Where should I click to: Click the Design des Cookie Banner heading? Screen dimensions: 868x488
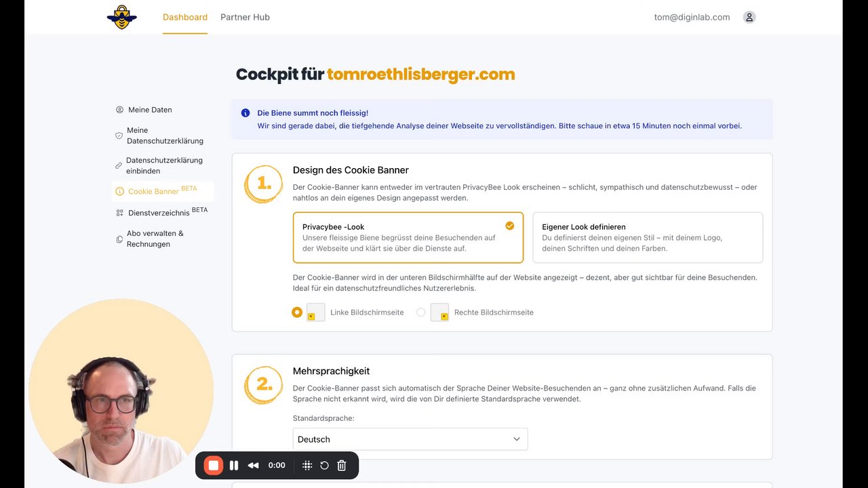351,170
